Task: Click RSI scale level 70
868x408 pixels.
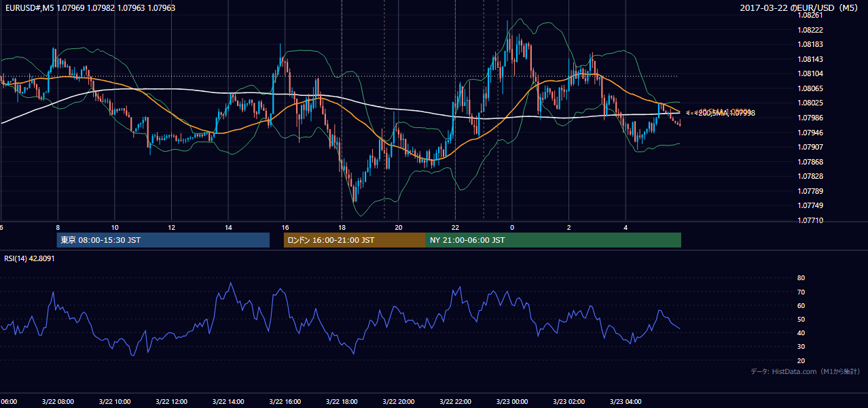Action: click(x=801, y=292)
